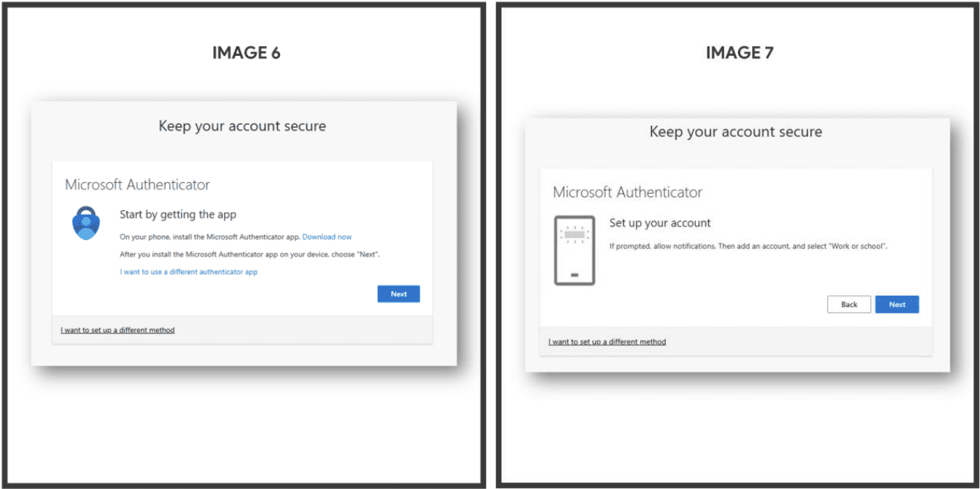Click Next in the Image 7 dialog
Screen dimensions: 980x489
point(897,305)
